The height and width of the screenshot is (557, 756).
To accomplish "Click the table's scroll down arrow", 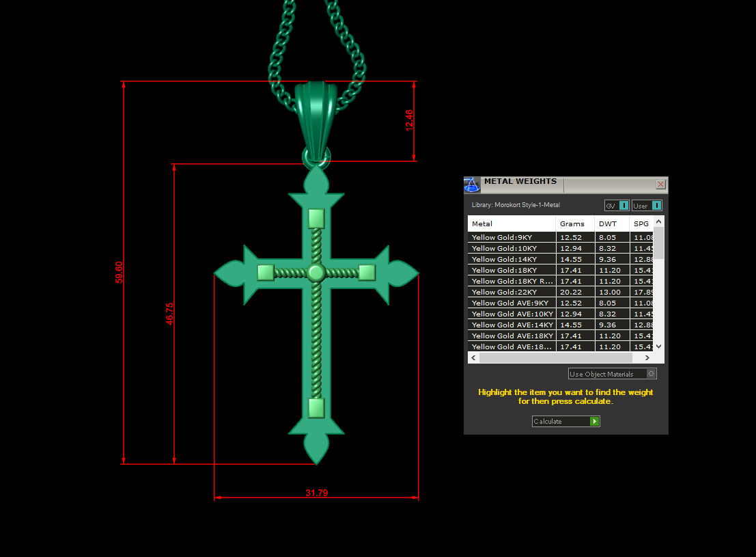I will 658,347.
